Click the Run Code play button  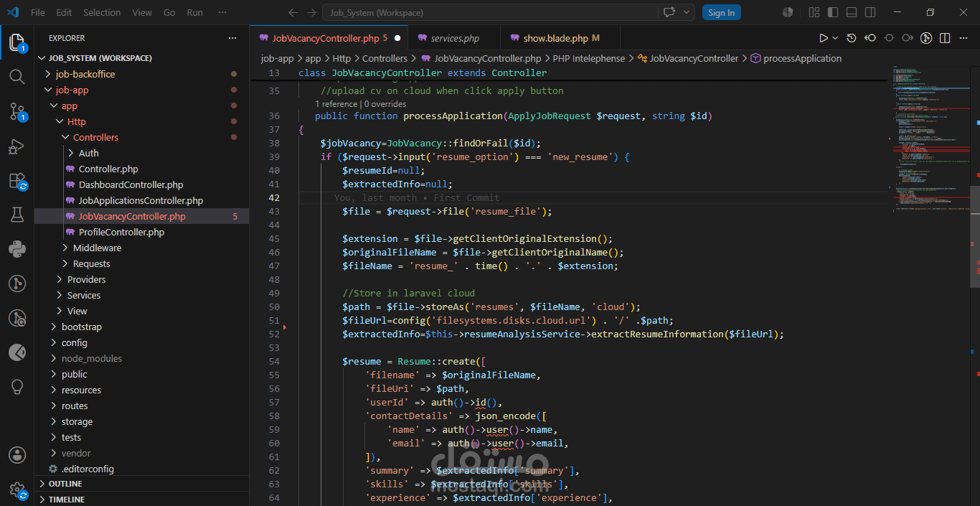(x=823, y=38)
